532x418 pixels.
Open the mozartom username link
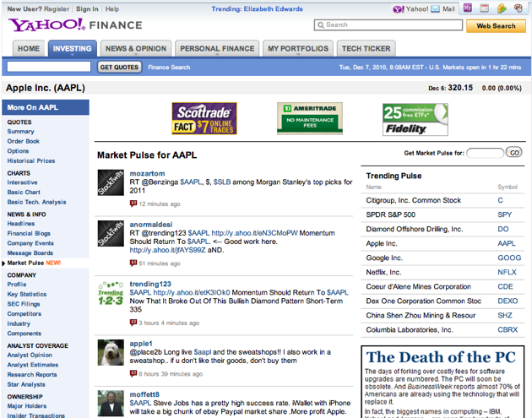point(147,173)
